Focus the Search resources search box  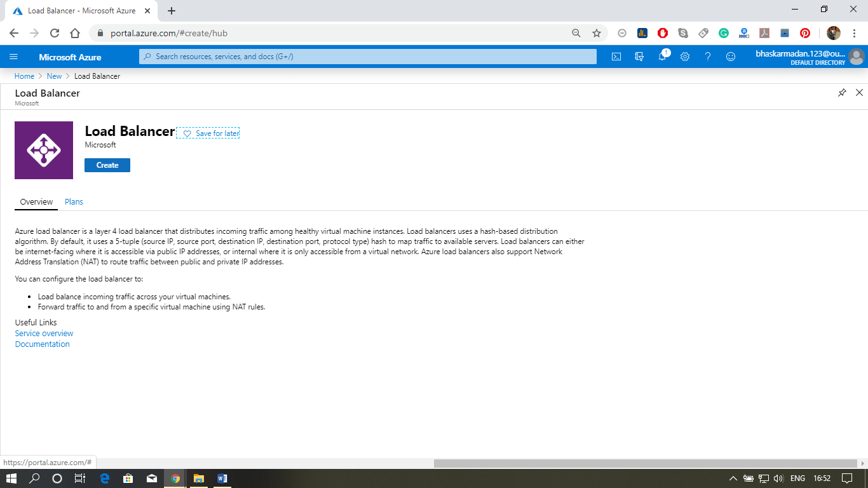pyautogui.click(x=368, y=57)
